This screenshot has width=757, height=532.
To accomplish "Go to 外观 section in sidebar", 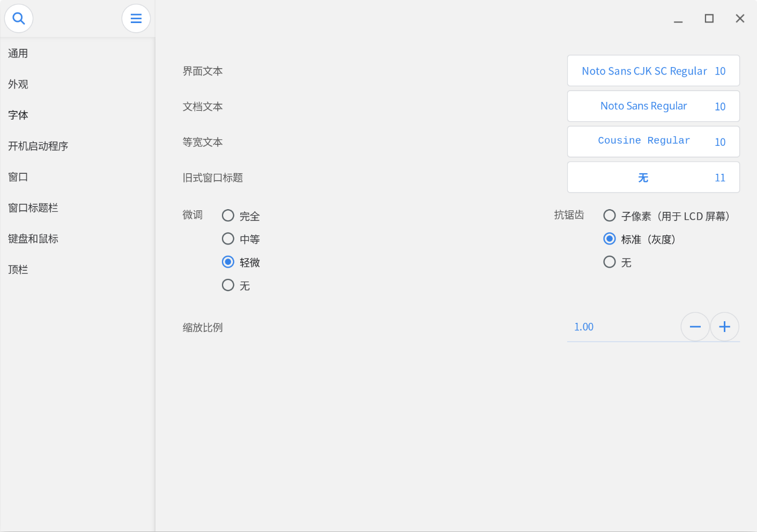I will click(18, 84).
